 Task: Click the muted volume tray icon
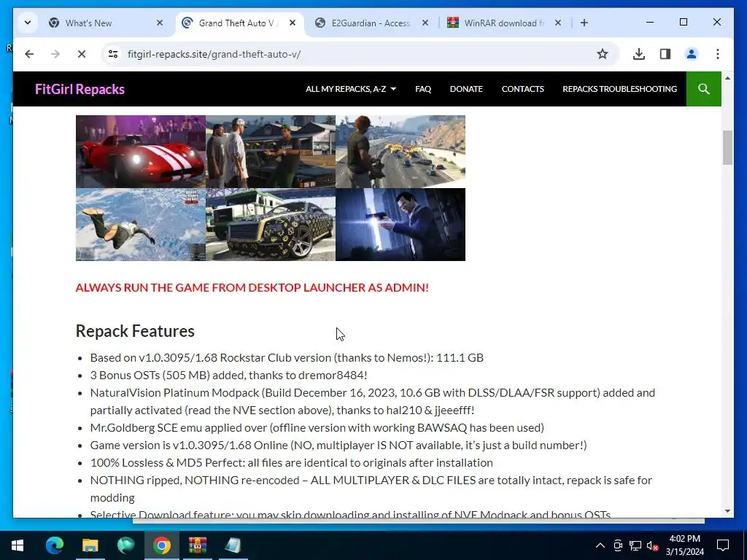click(x=653, y=545)
